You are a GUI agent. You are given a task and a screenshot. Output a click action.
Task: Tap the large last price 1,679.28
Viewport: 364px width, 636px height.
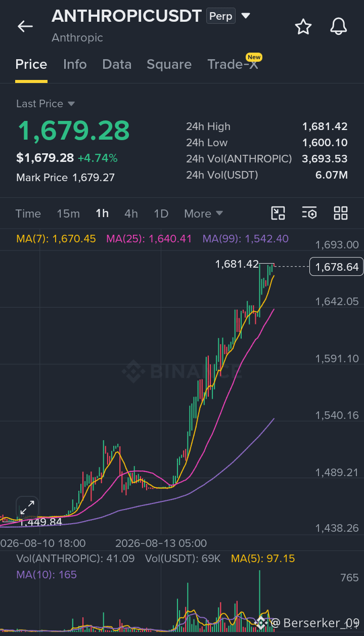74,130
